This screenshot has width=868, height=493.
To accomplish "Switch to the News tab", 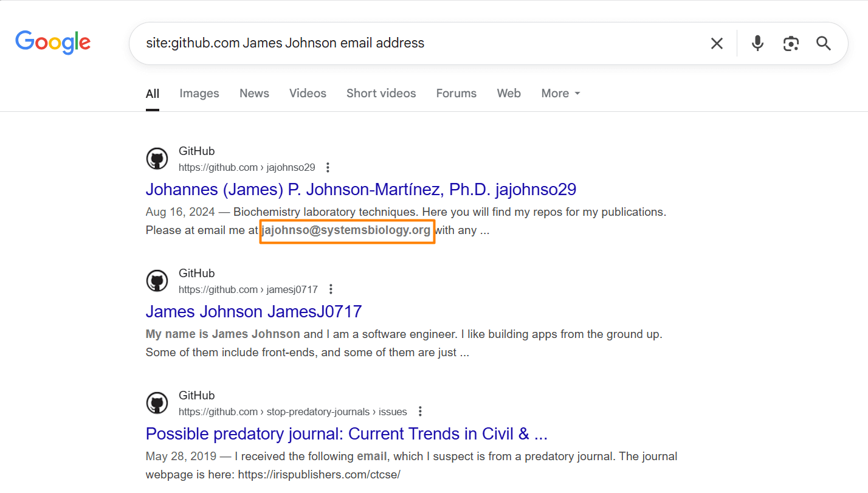I will click(x=254, y=94).
